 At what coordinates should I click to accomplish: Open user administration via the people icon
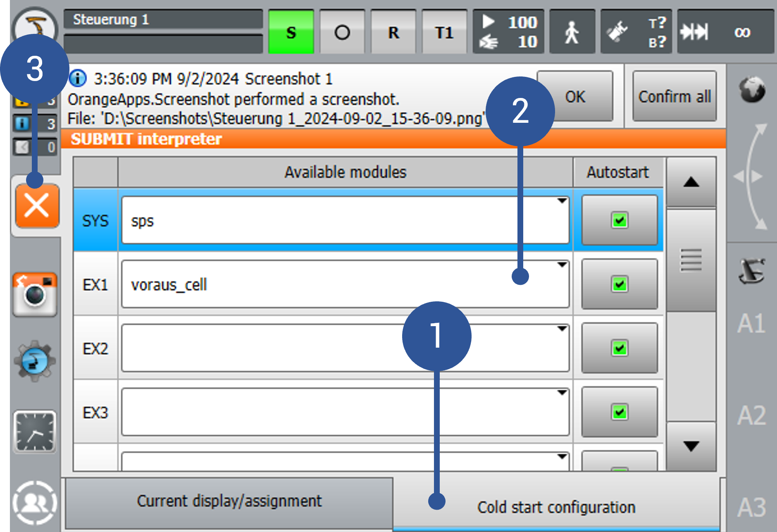tap(35, 502)
